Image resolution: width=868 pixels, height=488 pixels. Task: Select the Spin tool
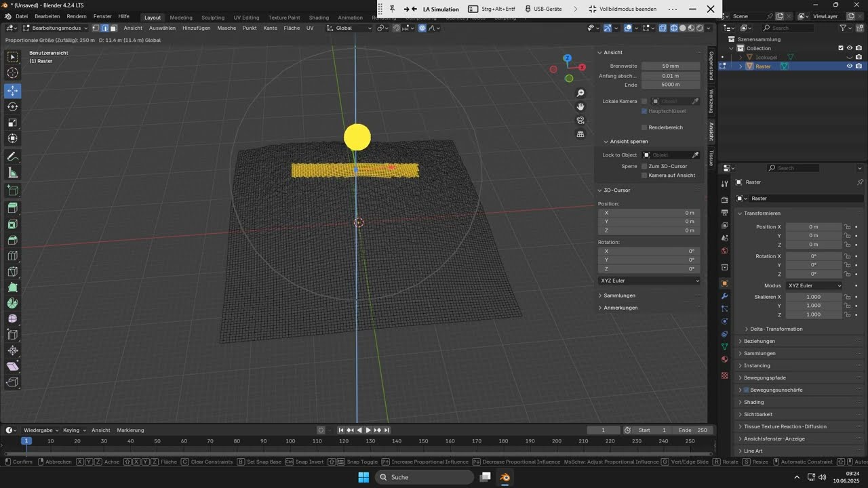tap(13, 303)
